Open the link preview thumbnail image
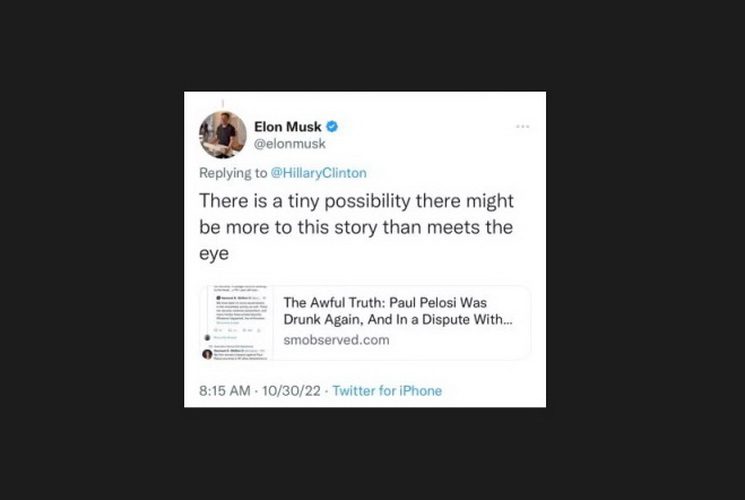 (x=236, y=322)
